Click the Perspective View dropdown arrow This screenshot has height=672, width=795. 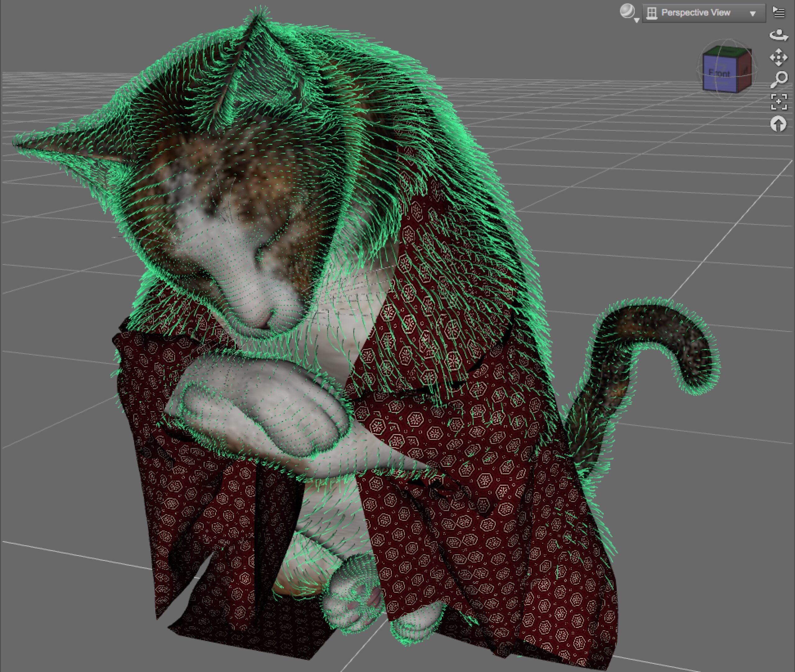(x=752, y=14)
